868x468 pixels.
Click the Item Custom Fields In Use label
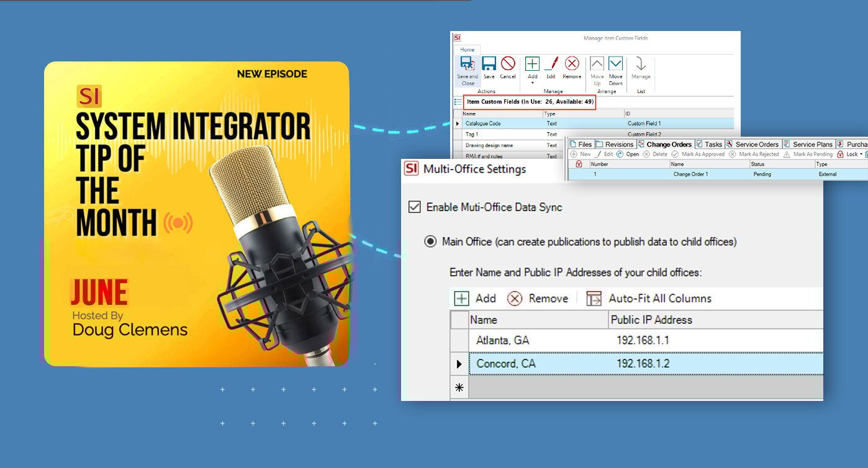coord(530,101)
